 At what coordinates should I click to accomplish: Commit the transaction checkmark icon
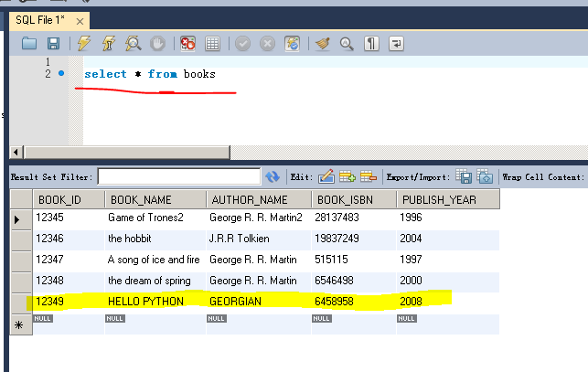point(242,44)
